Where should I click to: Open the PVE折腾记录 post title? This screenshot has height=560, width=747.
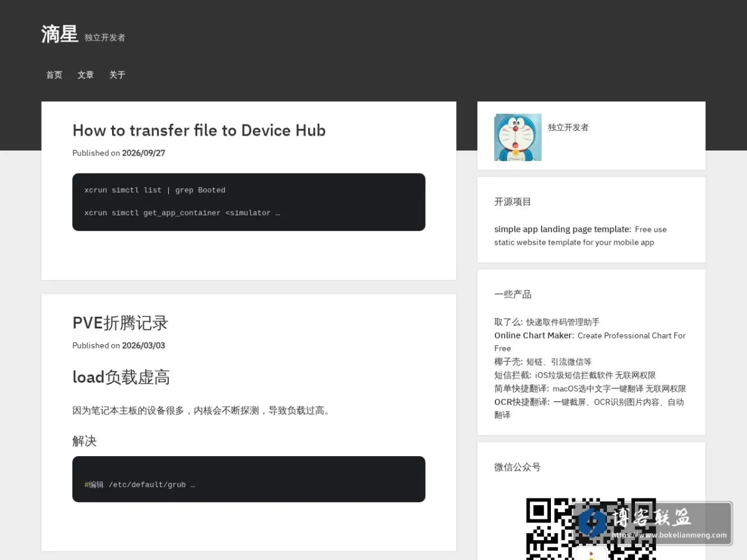pos(120,323)
